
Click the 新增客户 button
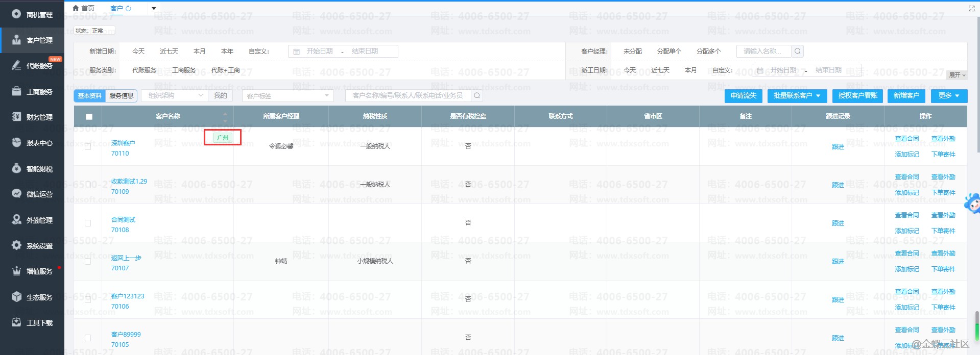click(x=906, y=95)
